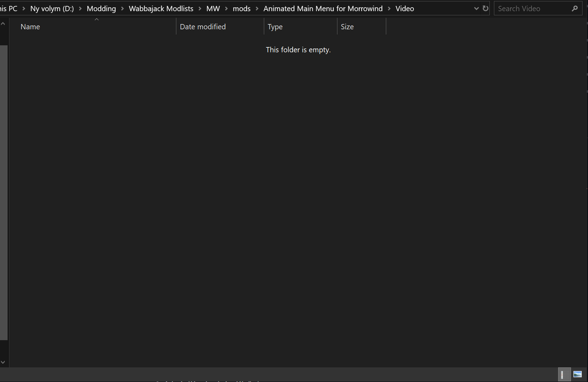Expand chevron after Ny volym (D:)

point(80,9)
